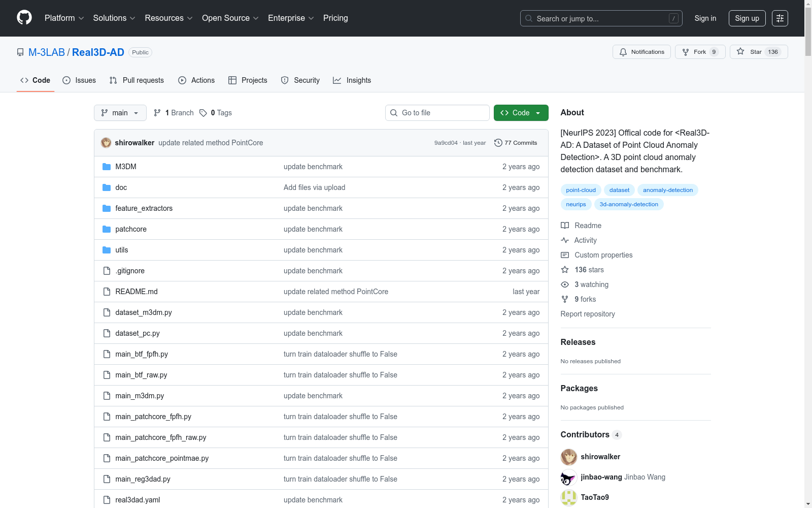Click the feature_extractors folder icon
The image size is (812, 508).
107,208
